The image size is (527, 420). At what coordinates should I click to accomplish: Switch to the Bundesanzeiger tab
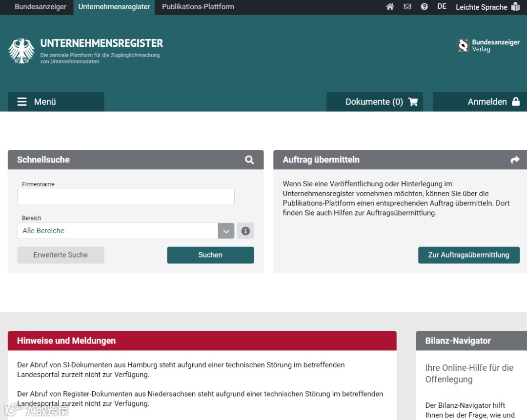pos(41,7)
